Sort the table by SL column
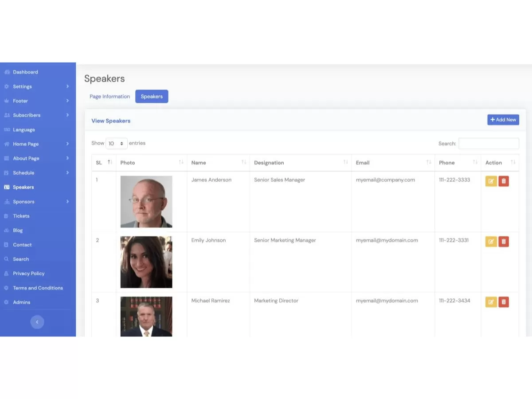Image resolution: width=532 pixels, height=399 pixels. (x=104, y=163)
